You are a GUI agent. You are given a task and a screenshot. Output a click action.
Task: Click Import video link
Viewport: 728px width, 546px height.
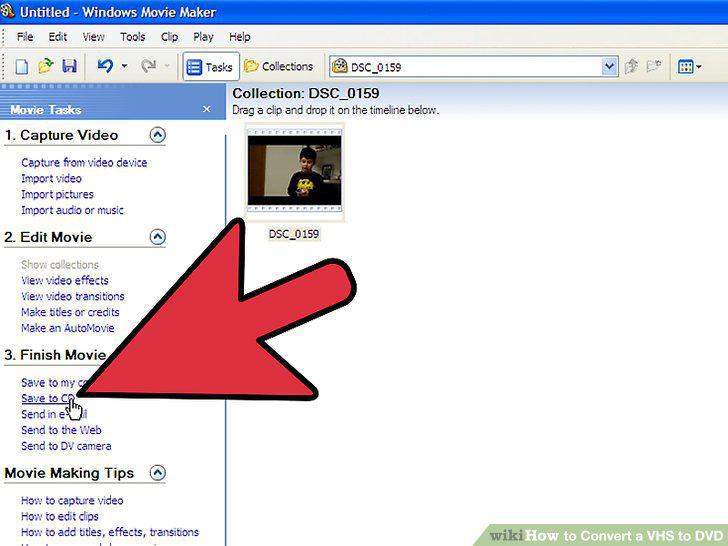[51, 178]
